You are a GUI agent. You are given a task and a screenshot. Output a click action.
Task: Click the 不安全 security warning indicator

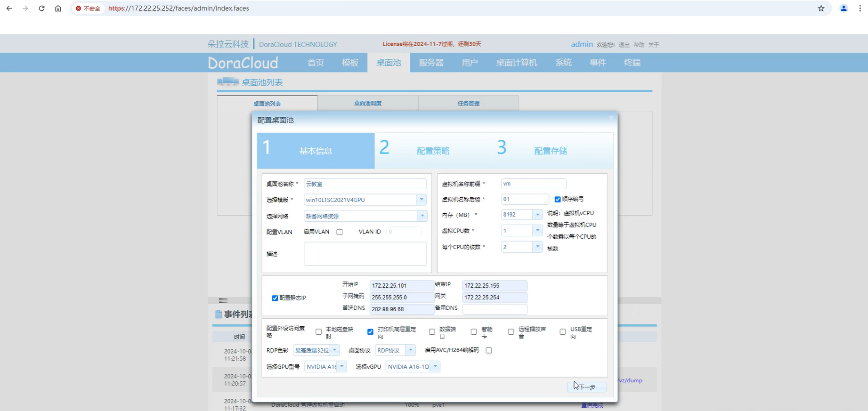point(88,8)
